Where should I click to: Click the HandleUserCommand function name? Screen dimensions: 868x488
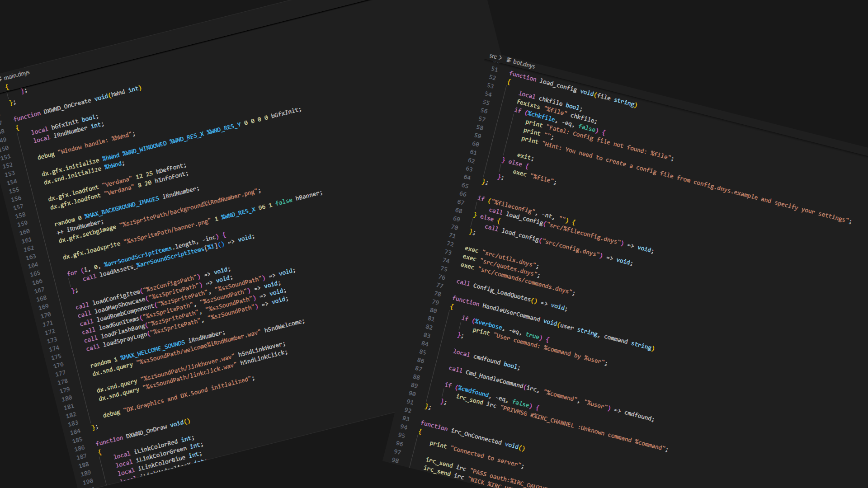511,312
